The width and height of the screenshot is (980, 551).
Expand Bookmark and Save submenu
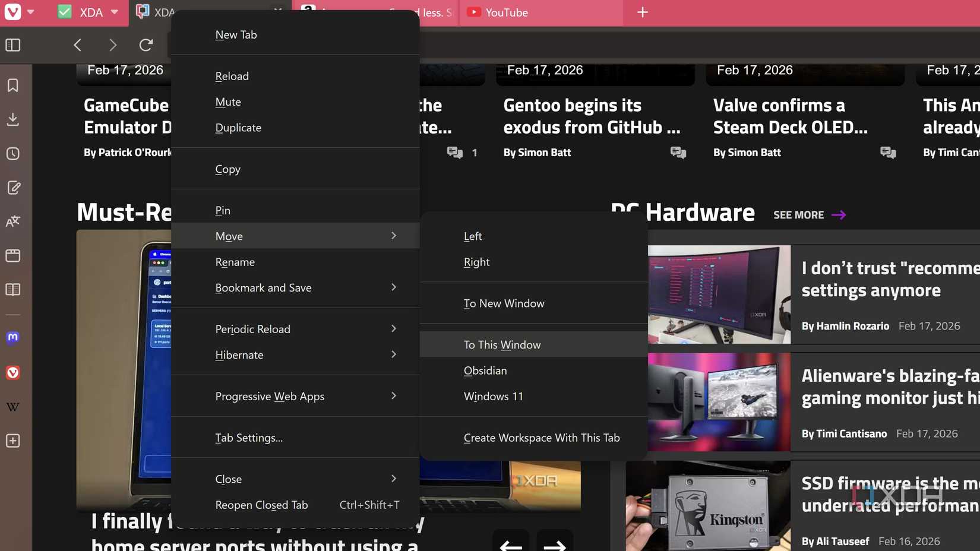295,287
